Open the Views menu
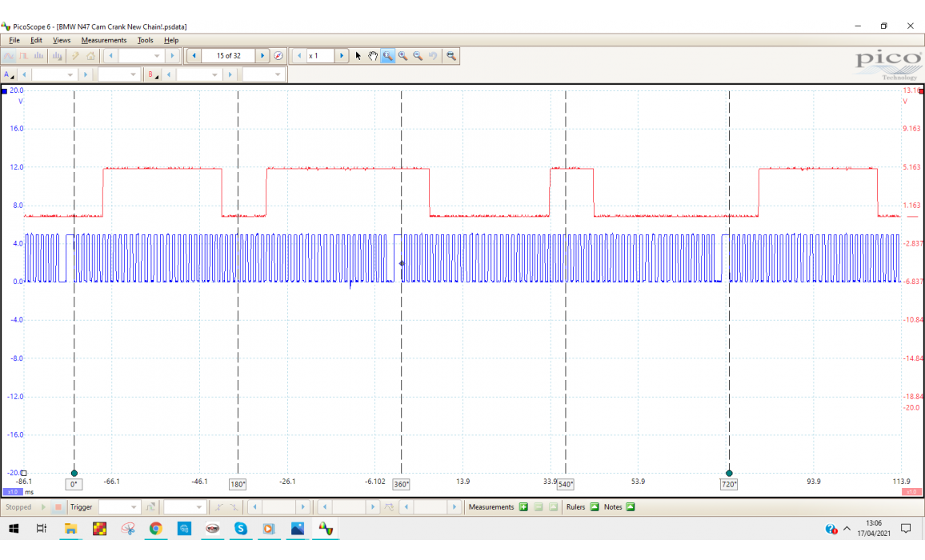This screenshot has height=560, width=925. pos(62,40)
